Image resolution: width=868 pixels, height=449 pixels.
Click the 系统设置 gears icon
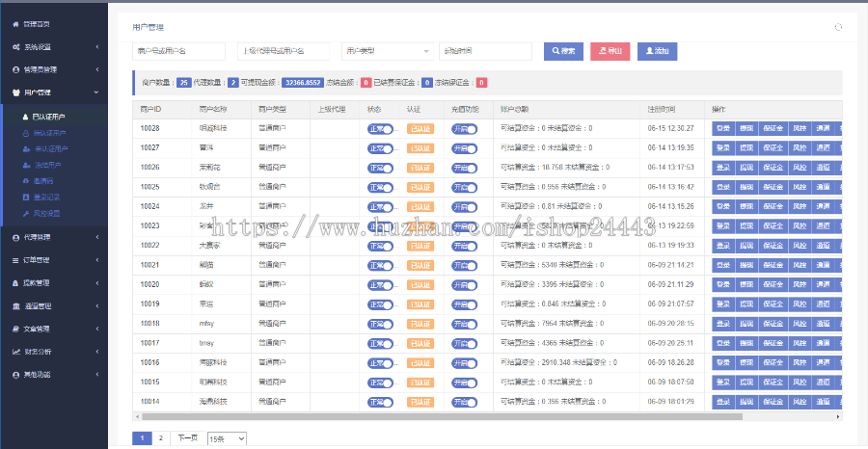15,46
